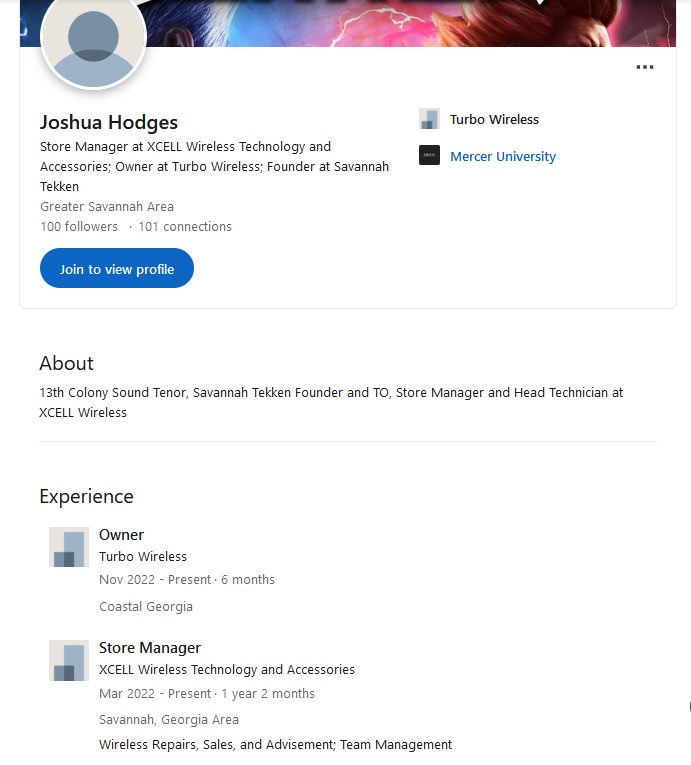Click the Owner experience company logo
This screenshot has height=765, width=691.
pyautogui.click(x=69, y=547)
